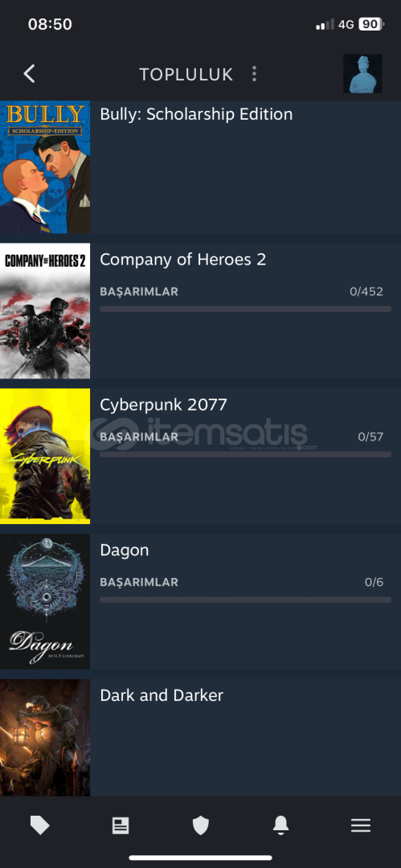
Task: Tap the Dagon cover art thumbnail
Action: [45, 602]
